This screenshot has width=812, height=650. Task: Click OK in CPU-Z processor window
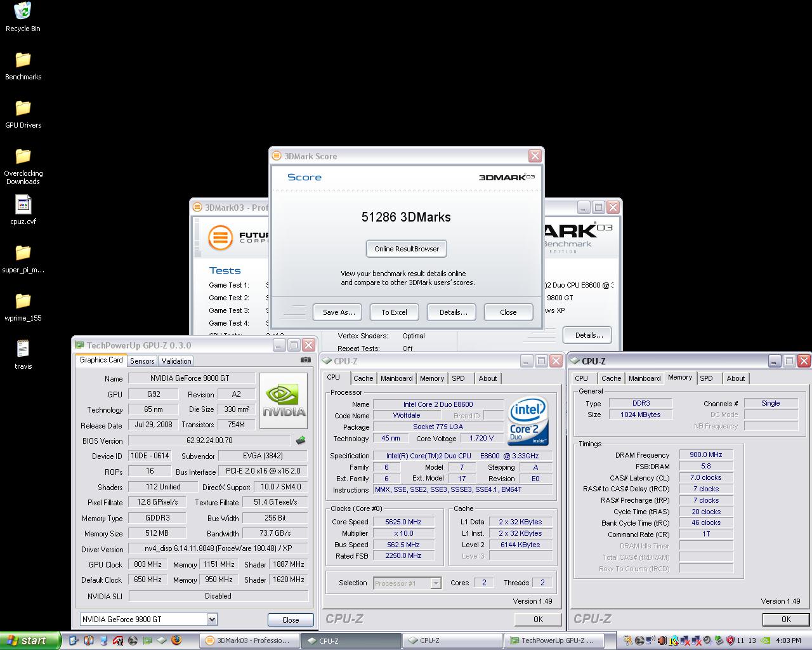pyautogui.click(x=538, y=620)
